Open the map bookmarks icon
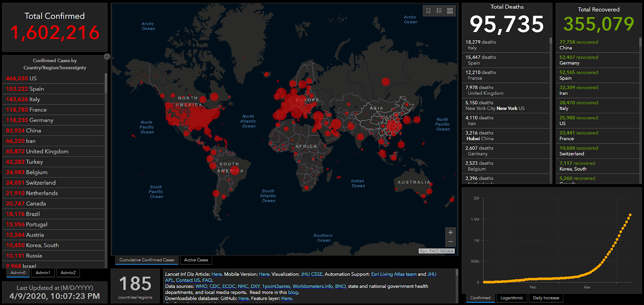Viewport: 644px width, 305px height. tap(428, 11)
